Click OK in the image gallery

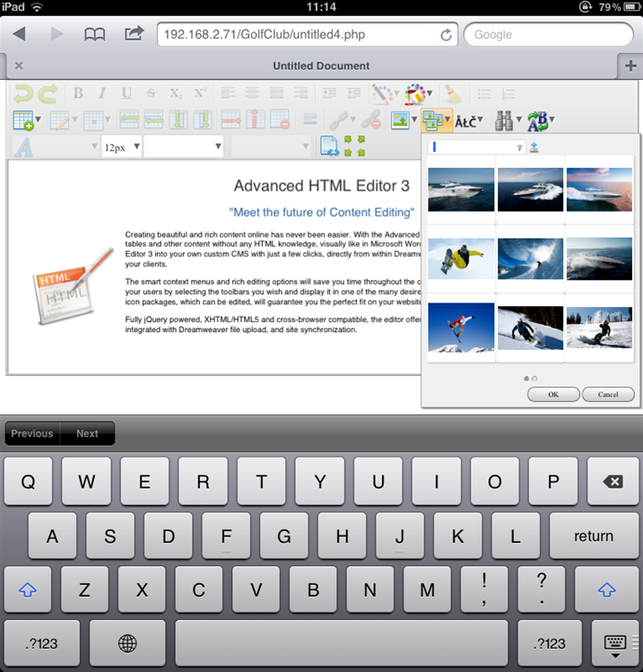[553, 394]
